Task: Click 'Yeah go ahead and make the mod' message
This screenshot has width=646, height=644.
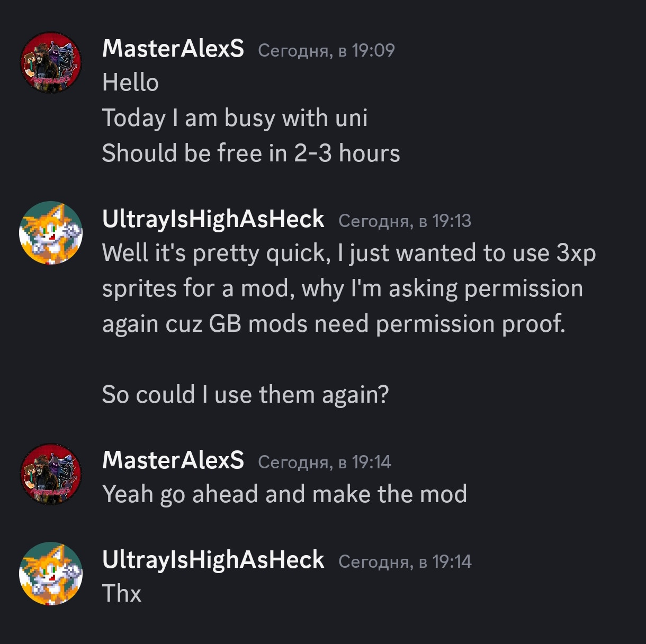Action: point(284,495)
